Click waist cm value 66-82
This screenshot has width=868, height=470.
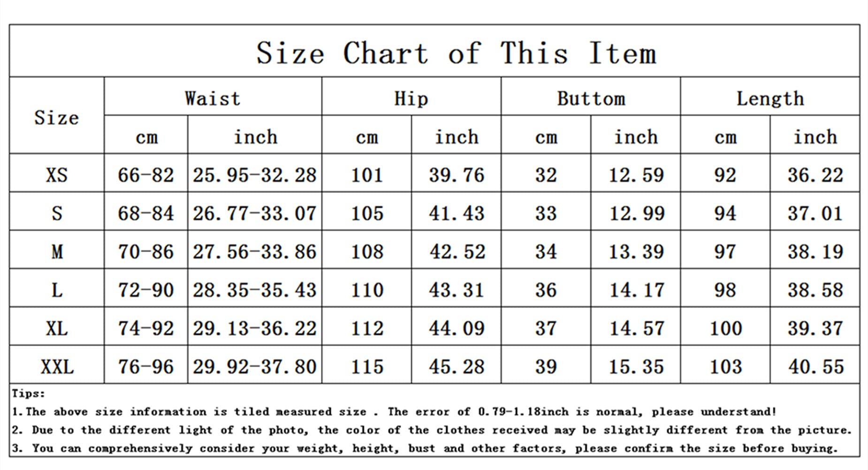[145, 175]
